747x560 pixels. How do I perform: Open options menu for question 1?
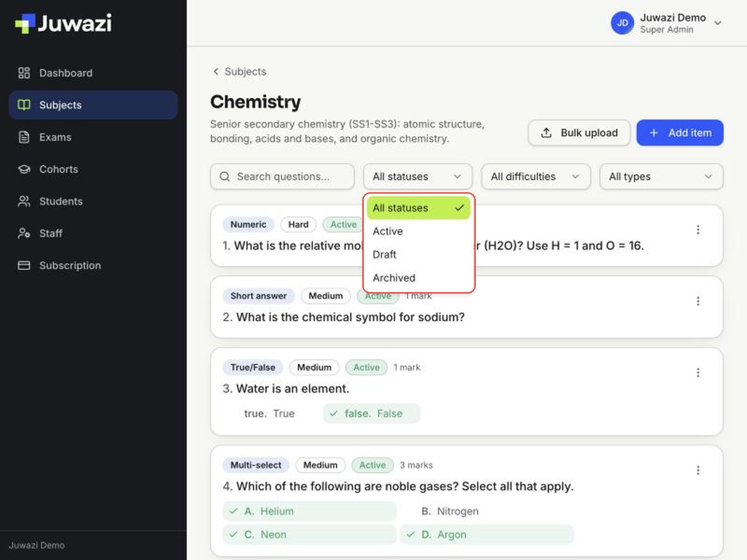click(x=698, y=230)
